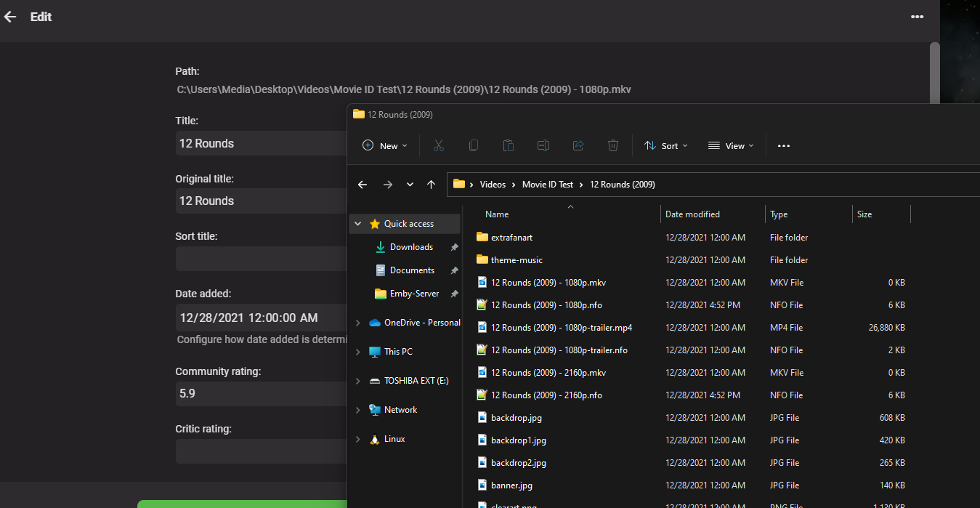
Task: Expand the This PC tree node
Action: coord(357,352)
